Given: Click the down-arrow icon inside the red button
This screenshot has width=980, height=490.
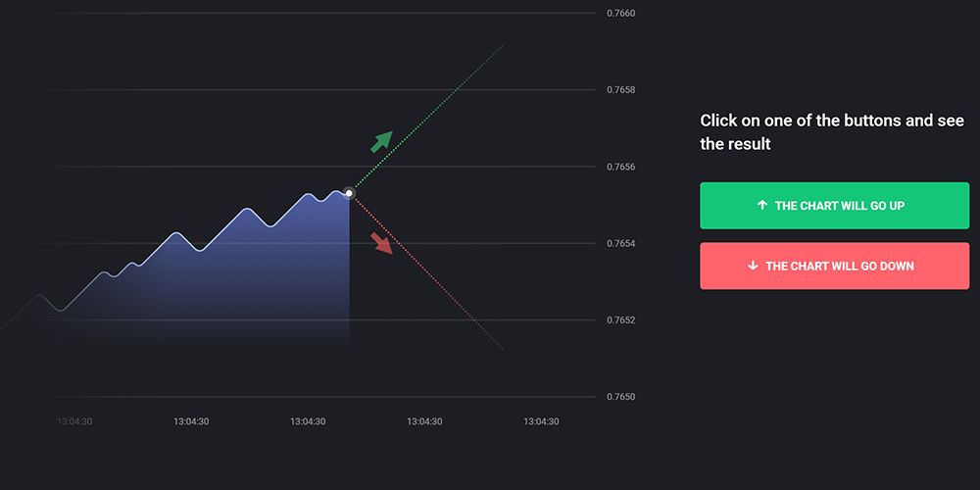Looking at the screenshot, I should pos(753,266).
